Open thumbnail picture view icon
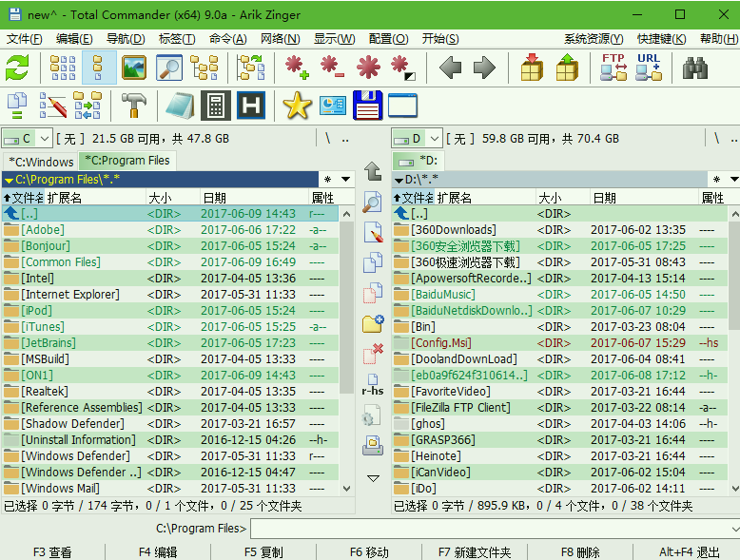740x560 pixels. (134, 68)
